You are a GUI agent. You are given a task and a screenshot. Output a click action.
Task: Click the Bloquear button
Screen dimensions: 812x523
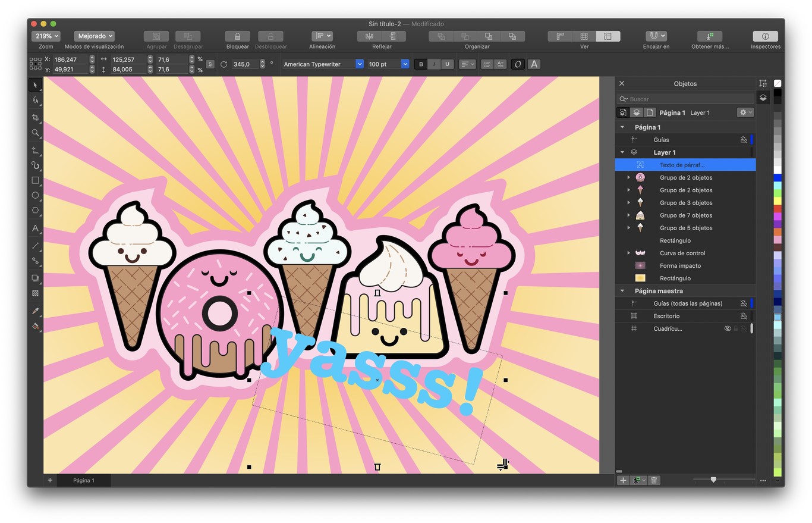(x=237, y=37)
